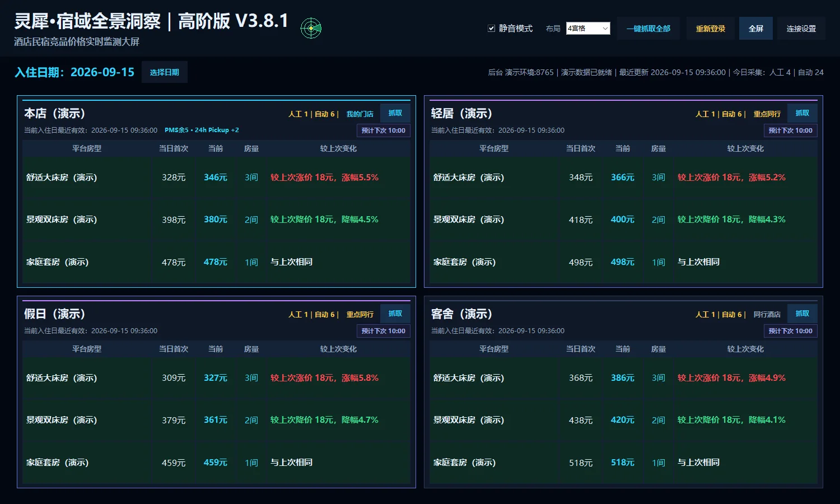Click 预计下次 10:00 badge in 假日 panel
This screenshot has width=840, height=504.
point(384,331)
